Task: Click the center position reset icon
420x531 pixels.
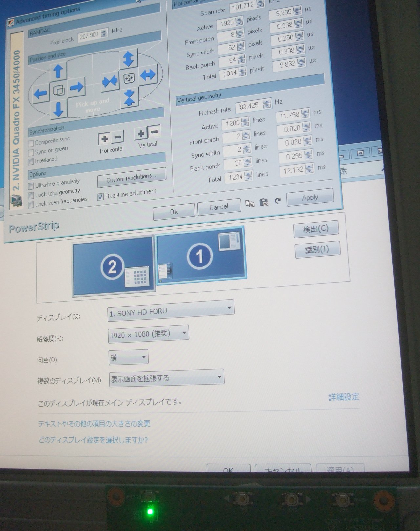Action: pos(58,90)
